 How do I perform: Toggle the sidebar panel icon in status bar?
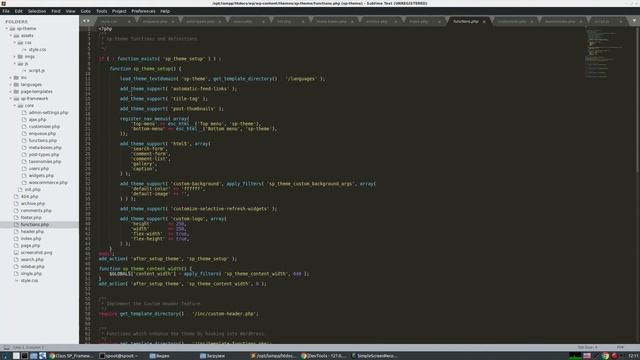(6, 347)
